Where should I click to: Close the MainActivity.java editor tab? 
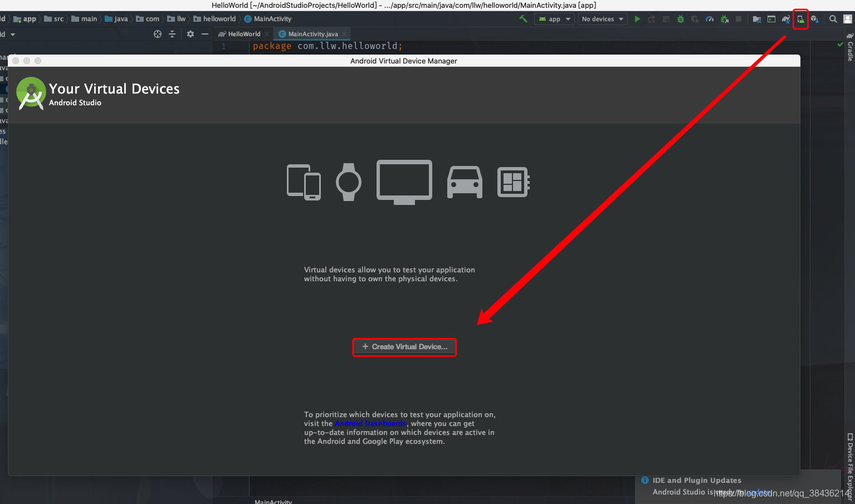[344, 34]
